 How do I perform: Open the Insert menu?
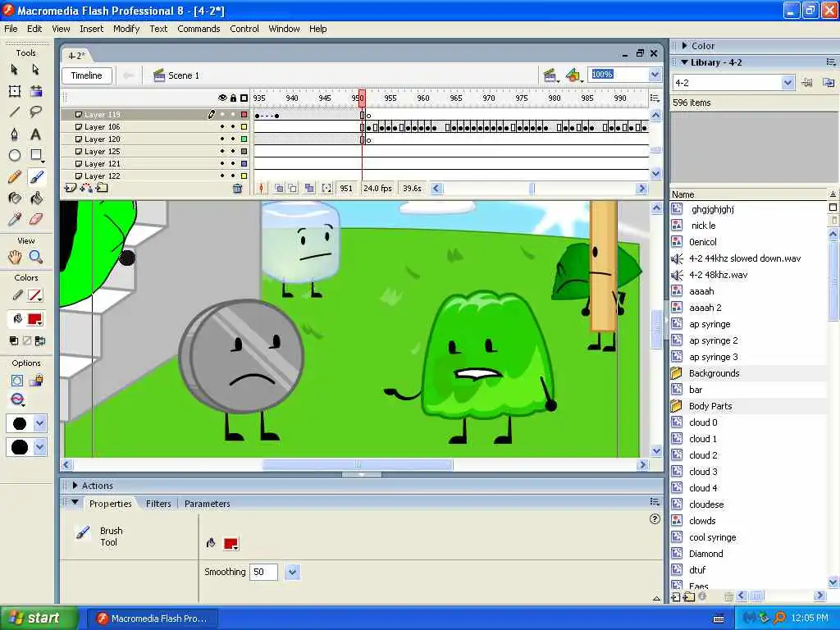[92, 29]
